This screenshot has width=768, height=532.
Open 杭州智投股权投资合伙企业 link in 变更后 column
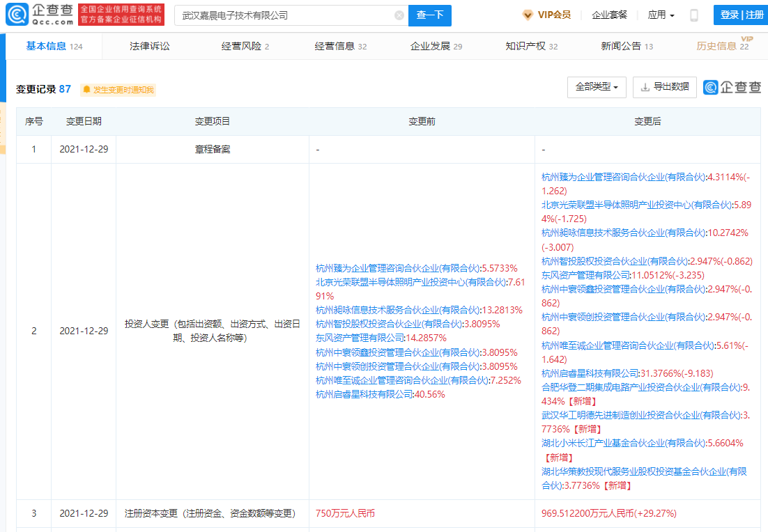point(615,261)
